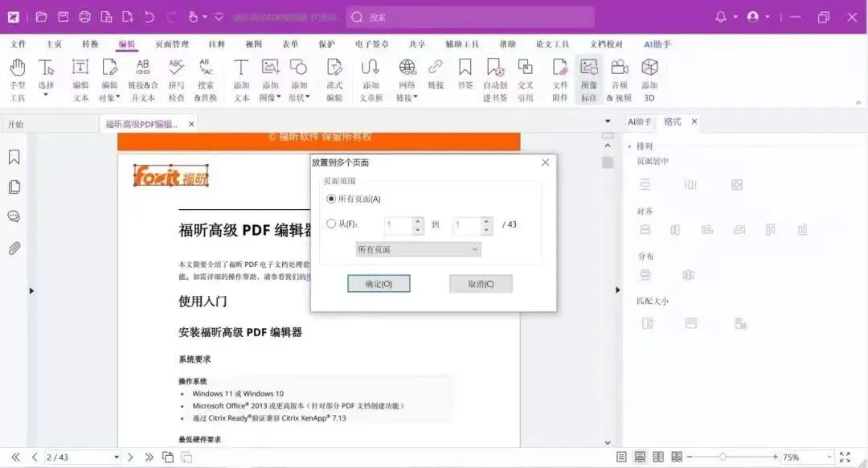The width and height of the screenshot is (868, 468).
Task: Click the Bookmark (书签) ribbon tool
Action: point(465,74)
